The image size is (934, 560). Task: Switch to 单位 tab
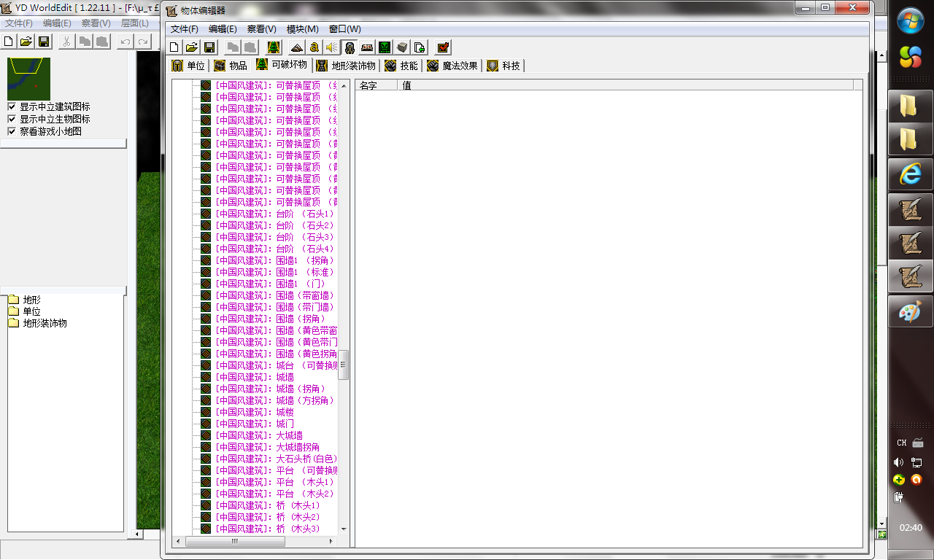(189, 66)
